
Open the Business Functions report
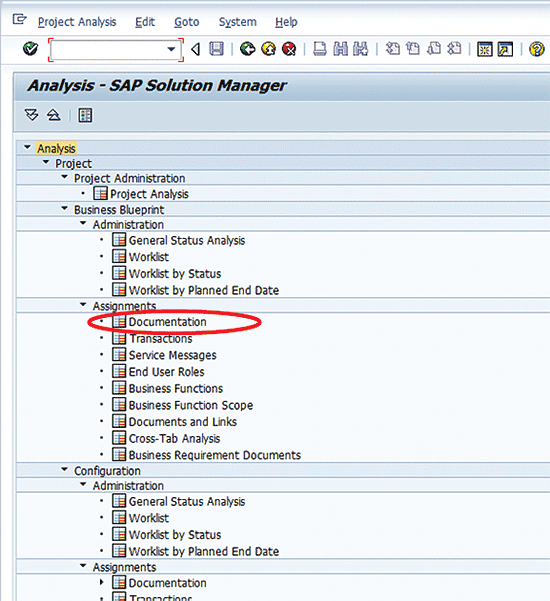tap(176, 389)
